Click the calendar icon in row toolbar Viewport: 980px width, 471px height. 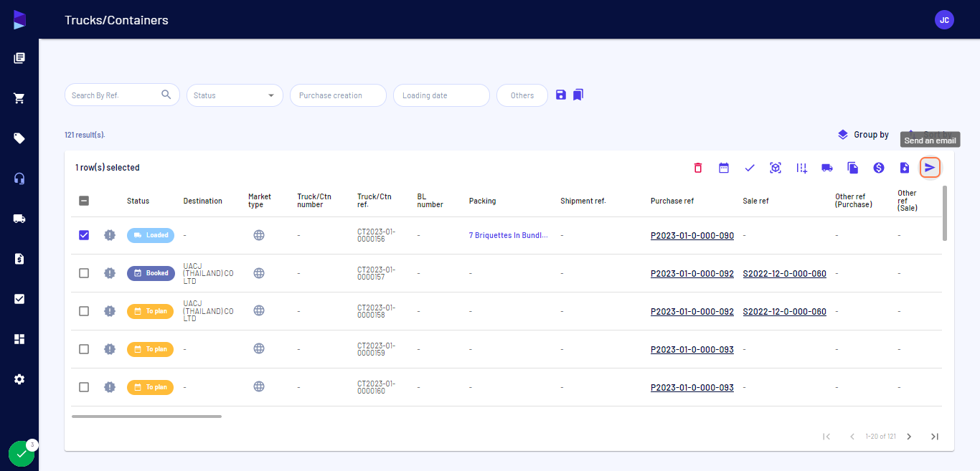pyautogui.click(x=724, y=168)
